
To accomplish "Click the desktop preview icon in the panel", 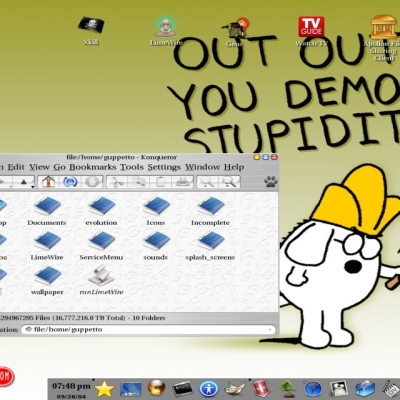I will tap(131, 389).
